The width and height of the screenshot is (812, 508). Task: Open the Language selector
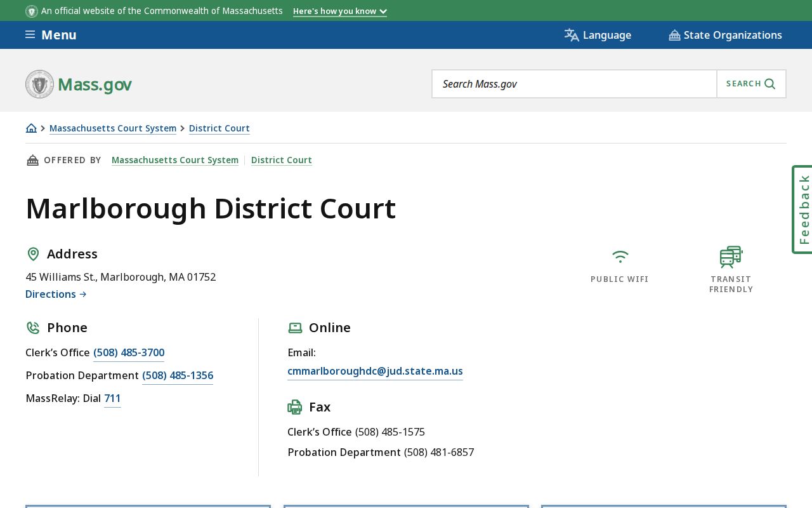(598, 35)
